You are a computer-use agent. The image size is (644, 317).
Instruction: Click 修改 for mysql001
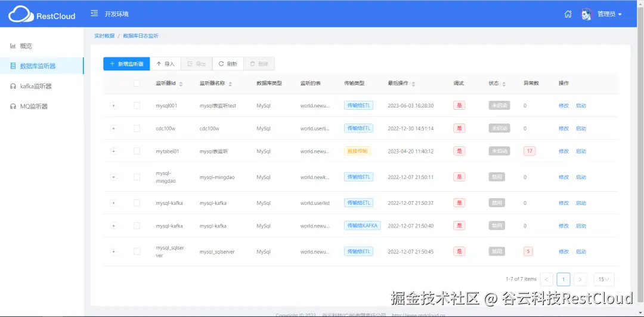[x=564, y=106]
